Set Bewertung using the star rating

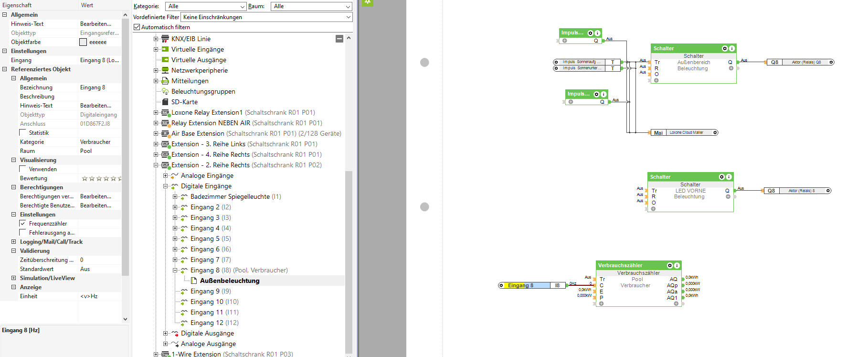click(x=101, y=178)
